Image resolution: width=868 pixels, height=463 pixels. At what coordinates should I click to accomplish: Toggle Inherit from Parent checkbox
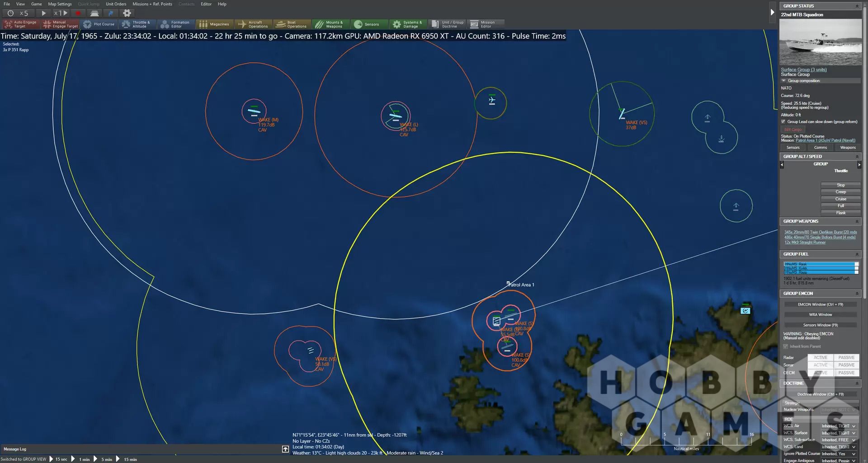[786, 346]
